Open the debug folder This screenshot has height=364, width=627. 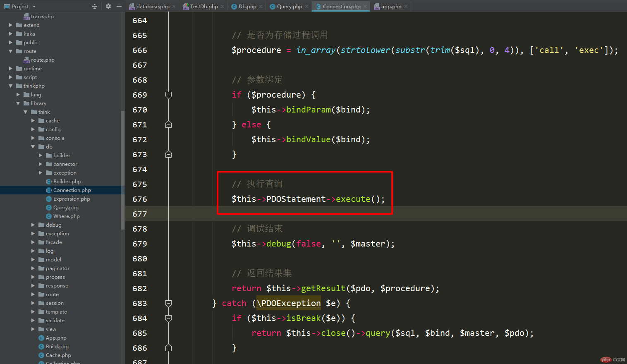(53, 225)
